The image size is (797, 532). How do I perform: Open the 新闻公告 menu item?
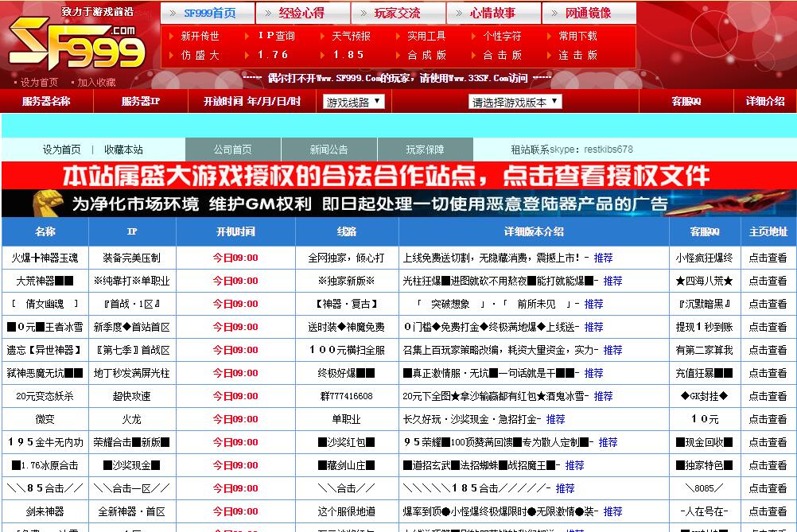tap(329, 150)
